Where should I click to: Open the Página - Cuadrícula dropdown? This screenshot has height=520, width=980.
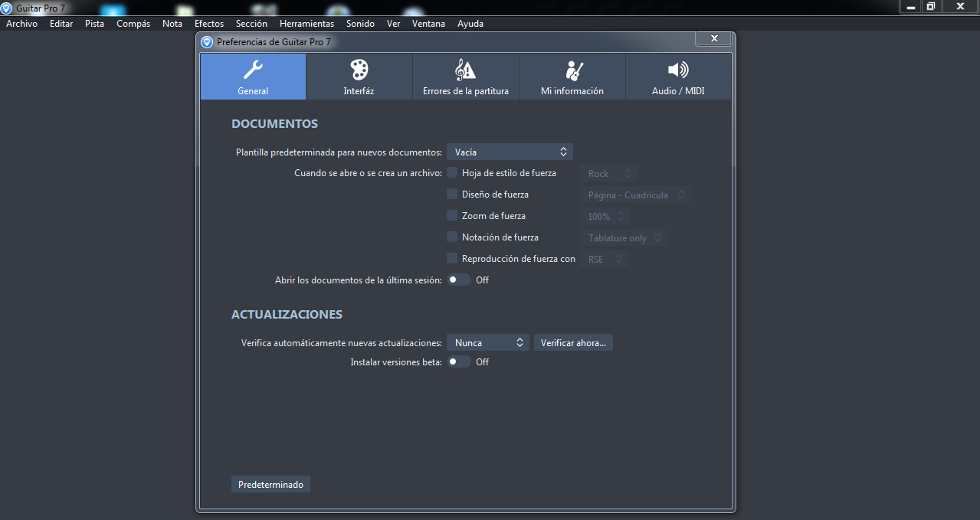coord(635,195)
